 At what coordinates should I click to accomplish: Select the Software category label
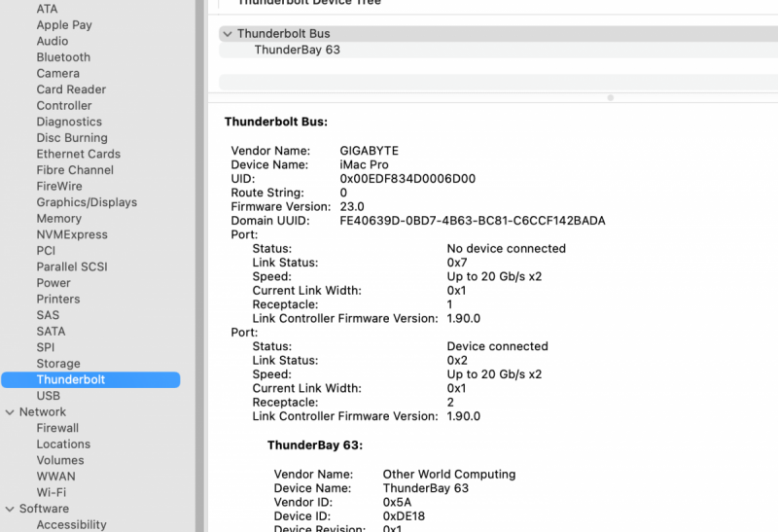point(44,509)
